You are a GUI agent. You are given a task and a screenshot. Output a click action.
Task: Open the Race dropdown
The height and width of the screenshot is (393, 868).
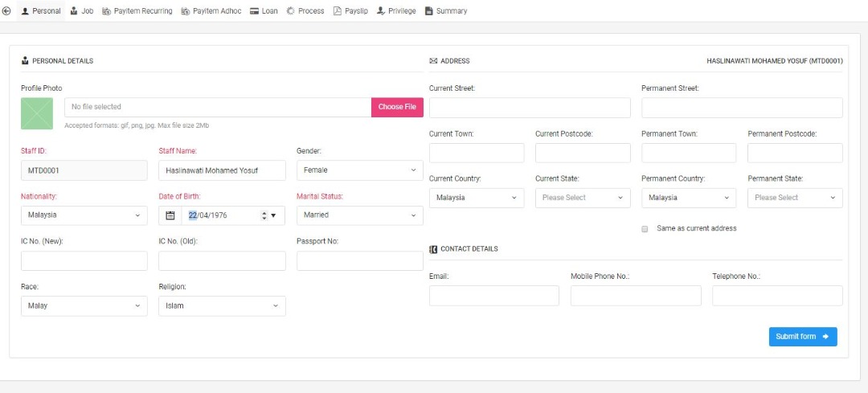point(84,306)
